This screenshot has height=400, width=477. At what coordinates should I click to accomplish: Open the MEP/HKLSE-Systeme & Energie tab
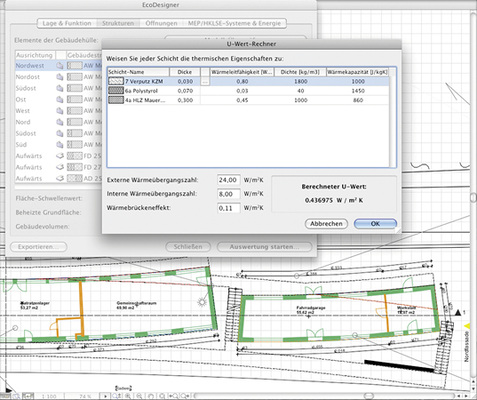pyautogui.click(x=235, y=23)
